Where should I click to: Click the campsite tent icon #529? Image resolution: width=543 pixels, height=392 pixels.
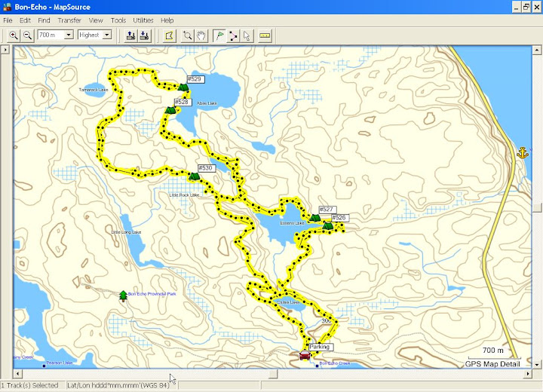click(x=183, y=87)
